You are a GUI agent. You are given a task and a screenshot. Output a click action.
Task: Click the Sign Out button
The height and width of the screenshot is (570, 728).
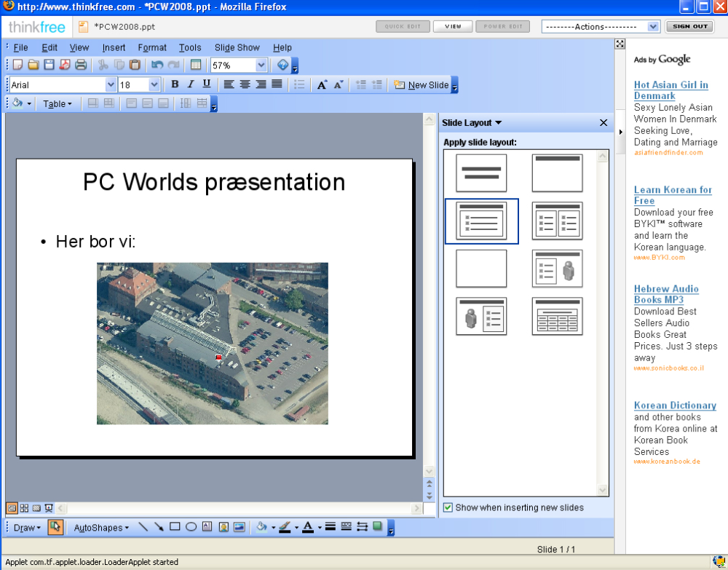coord(689,26)
